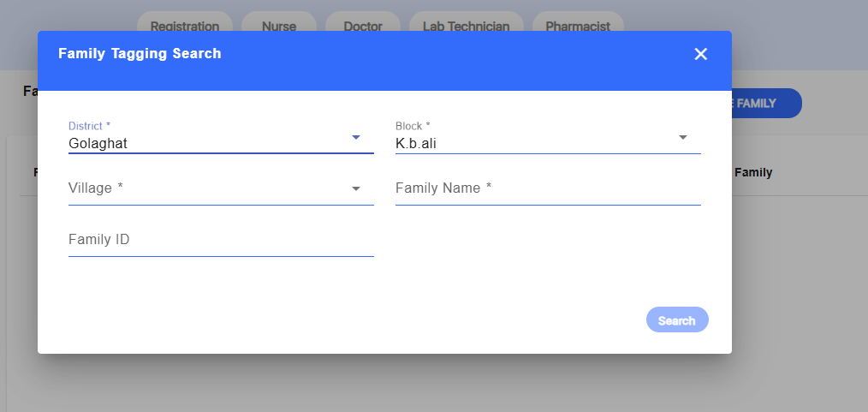Click the partially hidden blue FAMILY button
Screen dimensions: 868x412
[765, 104]
